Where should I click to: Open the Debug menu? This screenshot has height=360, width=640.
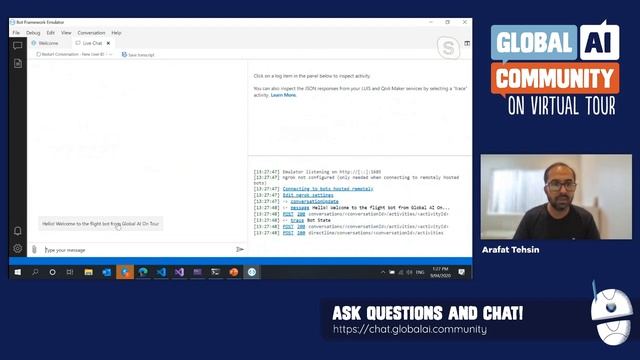pos(33,33)
